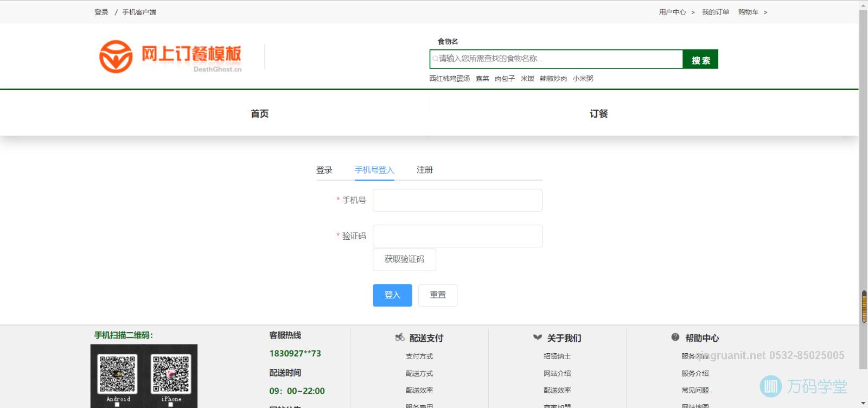Open the Android QR code image
The image size is (868, 408).
[117, 374]
